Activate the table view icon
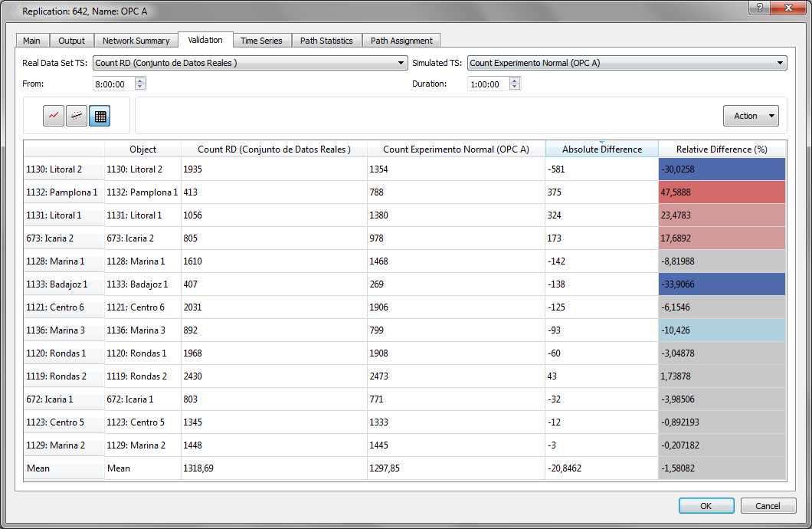 (100, 115)
